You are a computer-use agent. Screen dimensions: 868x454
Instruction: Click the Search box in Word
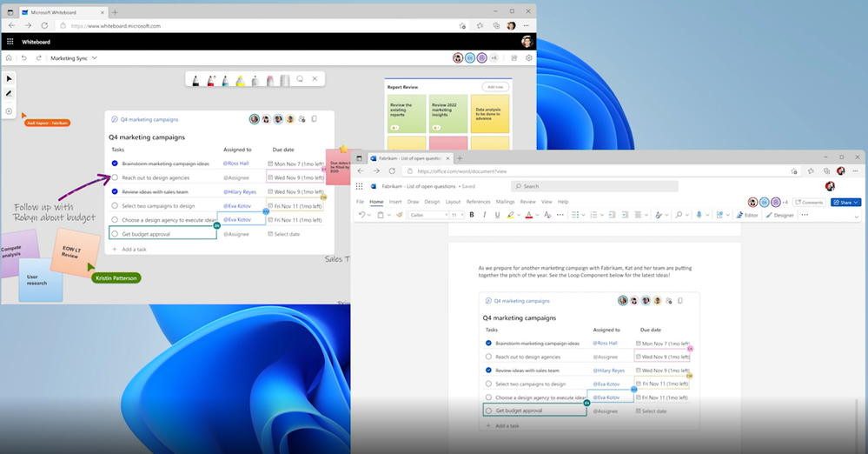point(594,186)
